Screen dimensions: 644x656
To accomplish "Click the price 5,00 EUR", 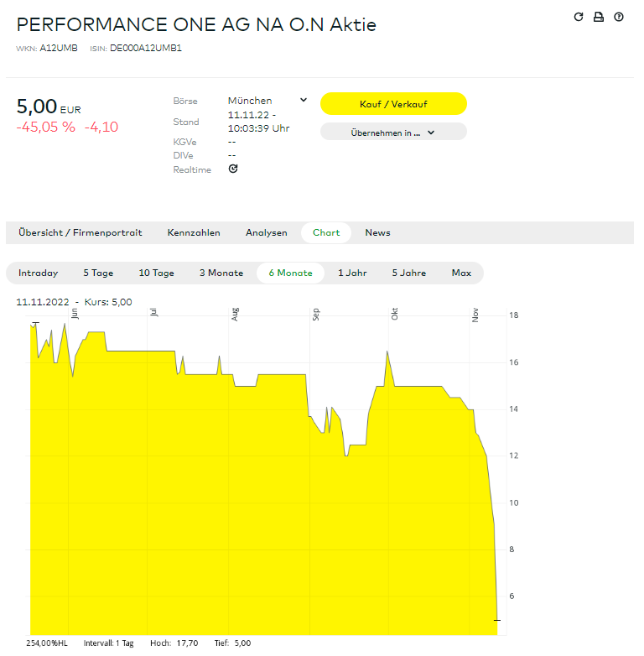I will tap(49, 107).
